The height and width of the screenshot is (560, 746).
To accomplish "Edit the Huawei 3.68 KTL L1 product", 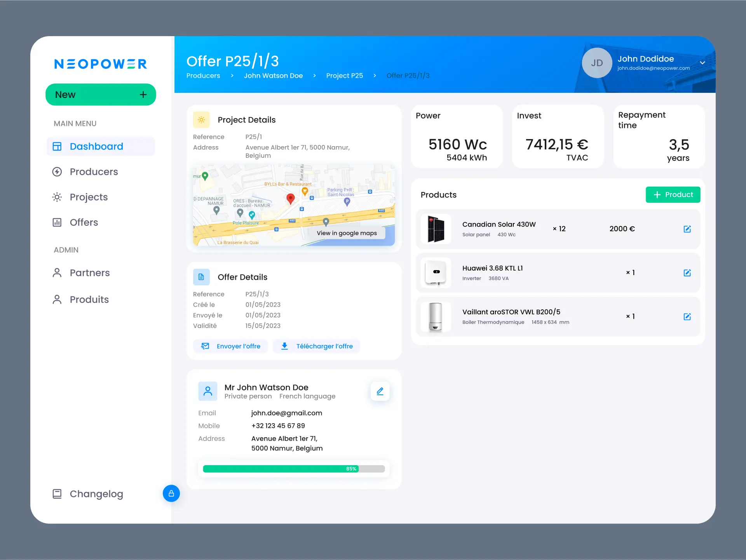I will 687,273.
